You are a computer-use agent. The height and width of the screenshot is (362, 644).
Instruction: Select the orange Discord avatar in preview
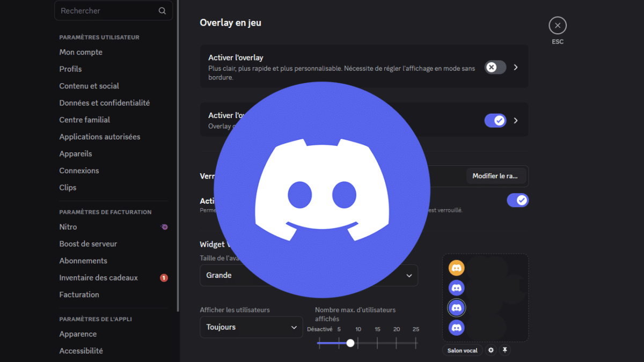pos(457,268)
